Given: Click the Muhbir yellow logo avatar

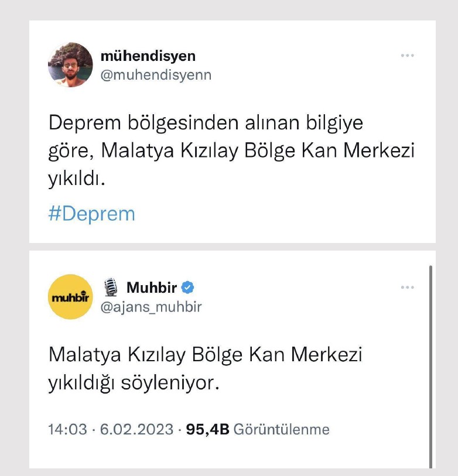Looking at the screenshot, I should [70, 296].
